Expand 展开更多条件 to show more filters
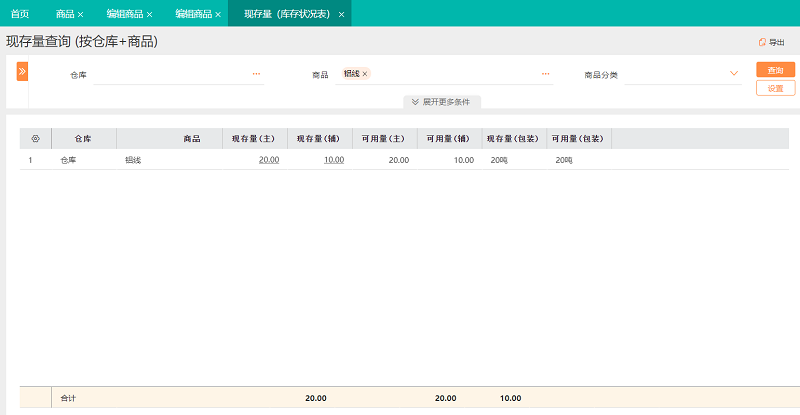The image size is (800, 415). click(x=443, y=102)
